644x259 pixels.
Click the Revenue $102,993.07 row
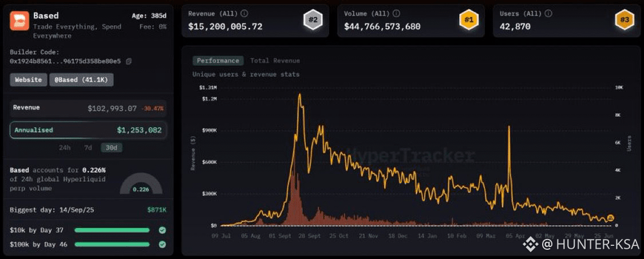pyautogui.click(x=88, y=109)
